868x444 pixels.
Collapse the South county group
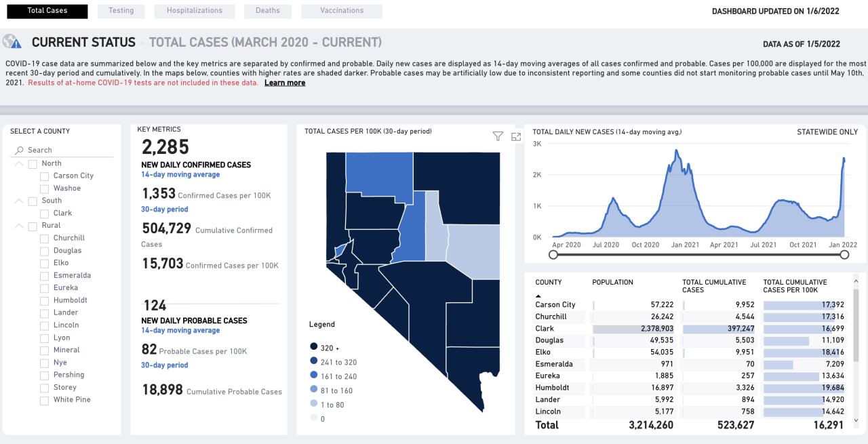pyautogui.click(x=19, y=200)
